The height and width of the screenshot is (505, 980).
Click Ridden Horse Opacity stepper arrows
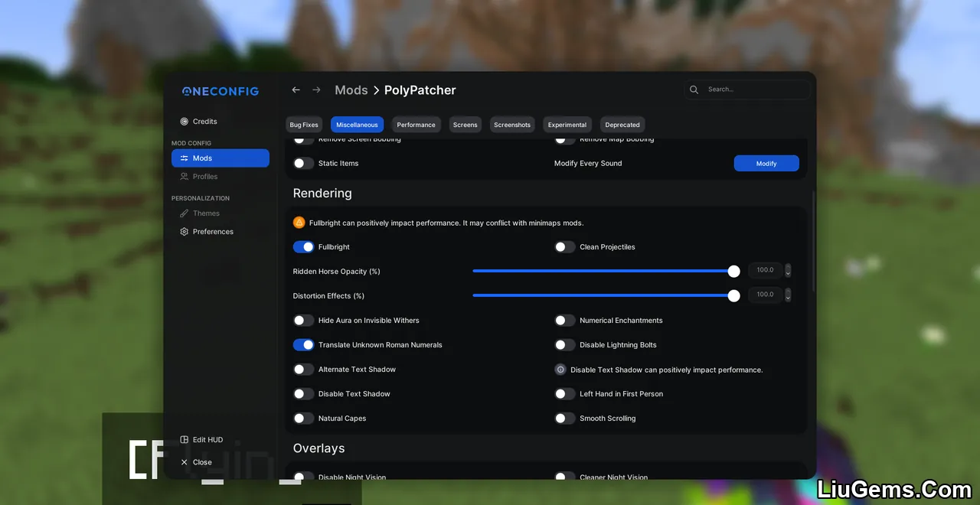tap(788, 271)
